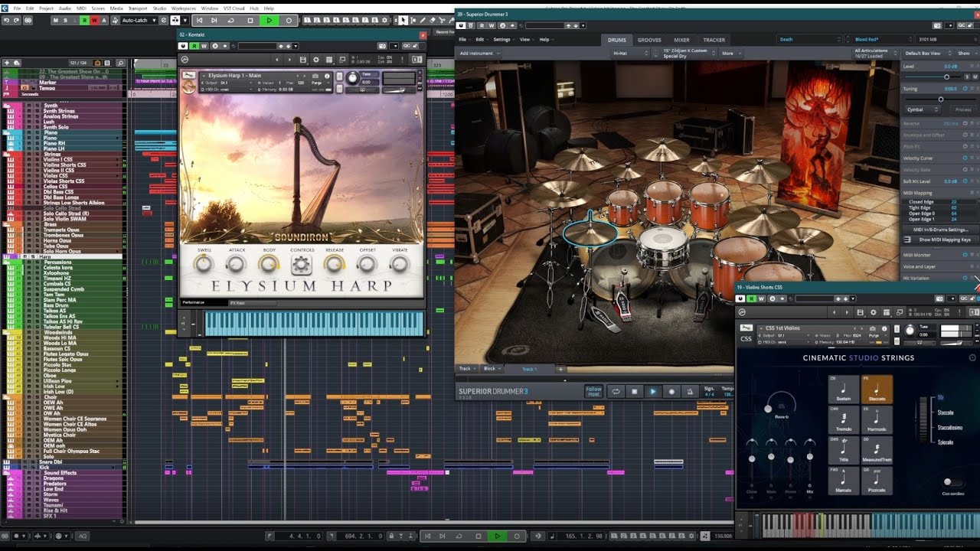Viewport: 980px width, 551px height.
Task: Stop playback in the top transport bar
Action: point(250,21)
